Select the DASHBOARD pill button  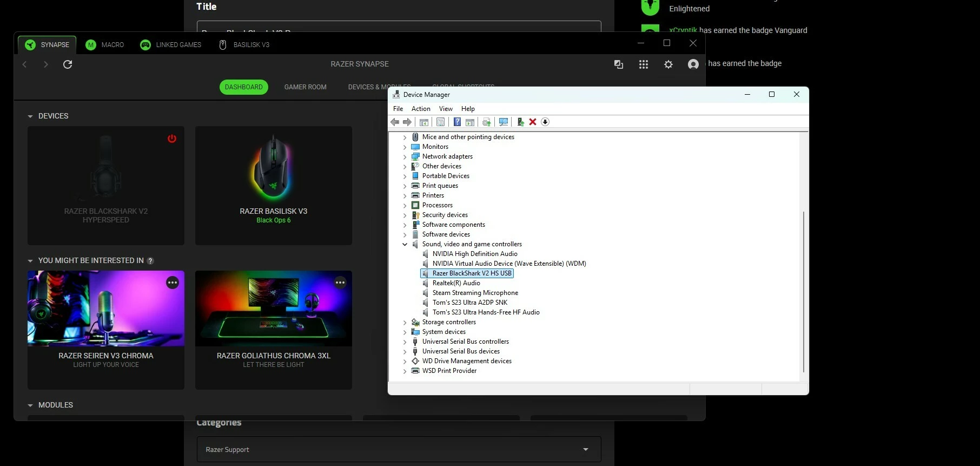click(244, 87)
